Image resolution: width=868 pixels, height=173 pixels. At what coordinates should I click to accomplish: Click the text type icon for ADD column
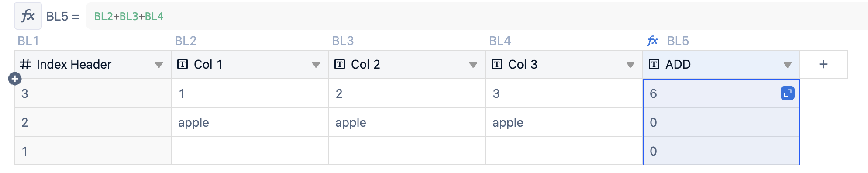click(654, 65)
